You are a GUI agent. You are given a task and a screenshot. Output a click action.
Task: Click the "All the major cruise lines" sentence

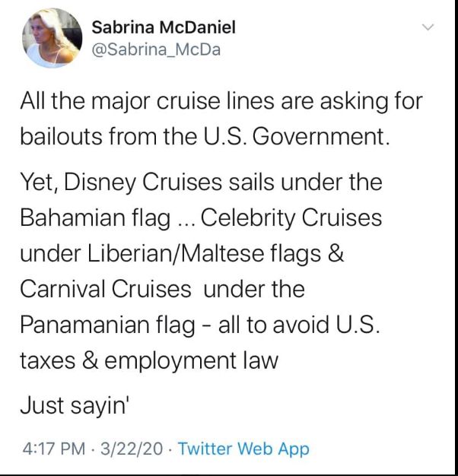221,101
